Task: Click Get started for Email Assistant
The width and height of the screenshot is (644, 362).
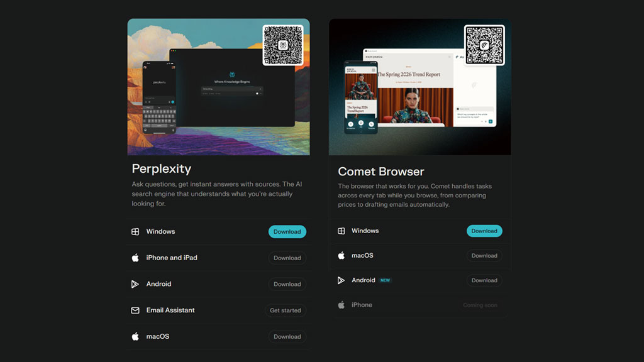Action: (286, 310)
